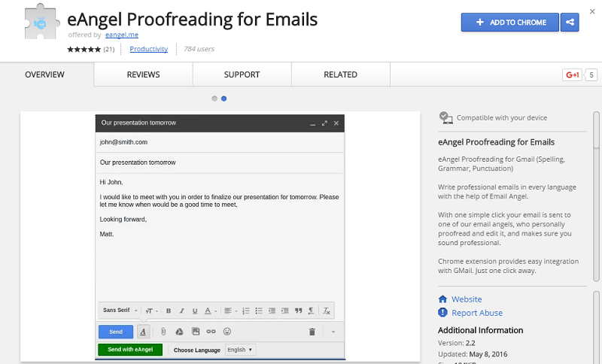Click the share icon beside Add to Chrome
The width and height of the screenshot is (602, 364).
click(570, 23)
